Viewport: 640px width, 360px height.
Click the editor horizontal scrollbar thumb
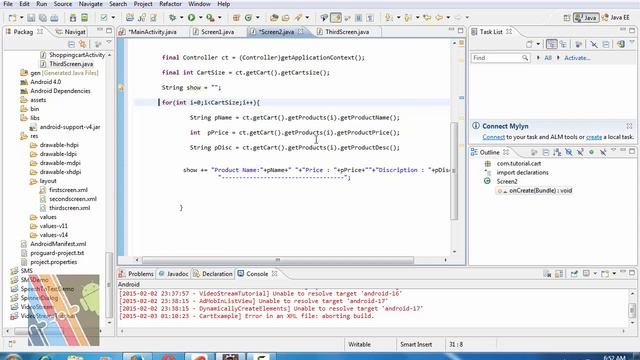tap(278, 260)
